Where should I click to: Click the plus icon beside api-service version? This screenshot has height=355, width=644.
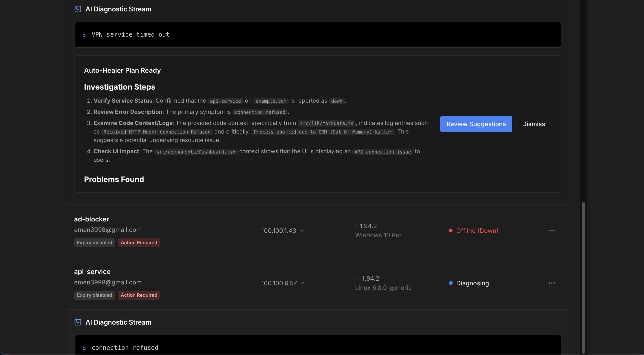357,279
